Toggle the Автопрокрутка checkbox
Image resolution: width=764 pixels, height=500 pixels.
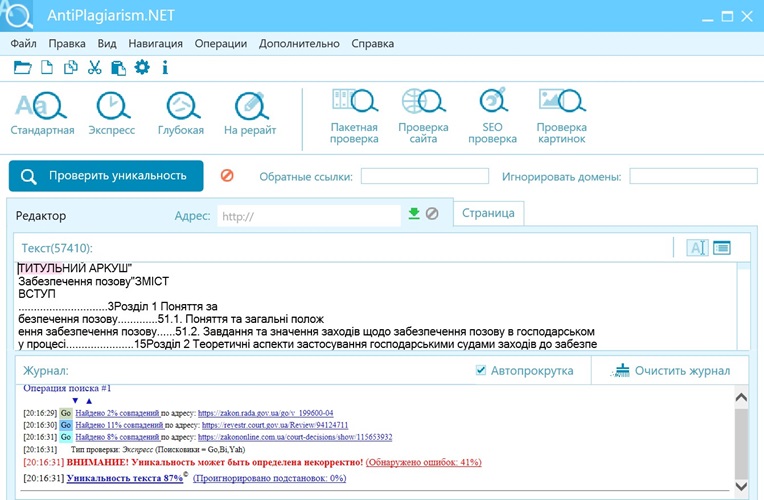(480, 370)
